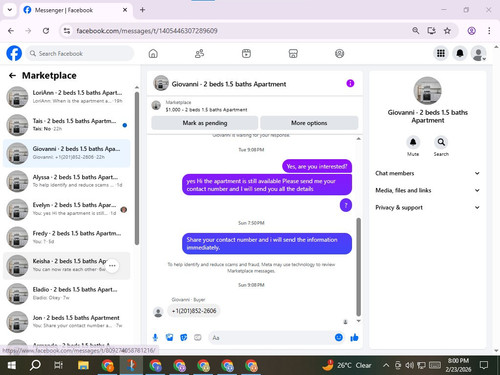Click the "Yes, are you interested?" message

pos(317,166)
